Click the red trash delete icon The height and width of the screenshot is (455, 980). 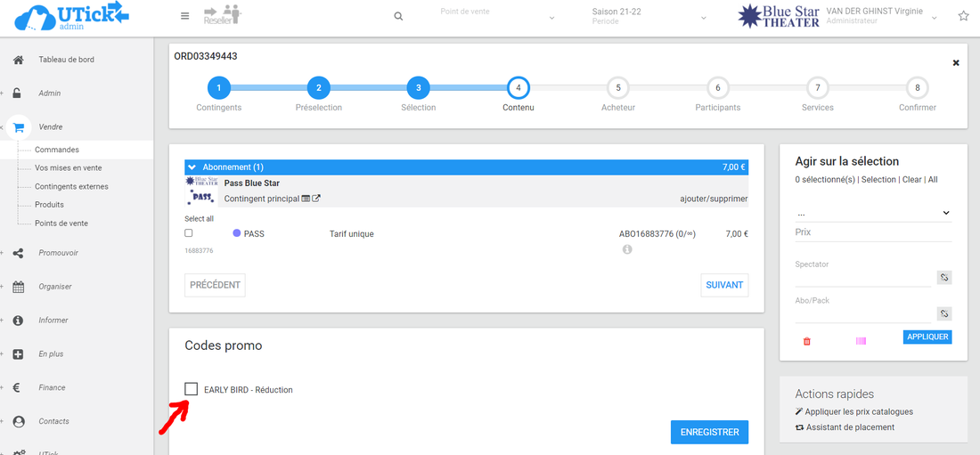(807, 341)
